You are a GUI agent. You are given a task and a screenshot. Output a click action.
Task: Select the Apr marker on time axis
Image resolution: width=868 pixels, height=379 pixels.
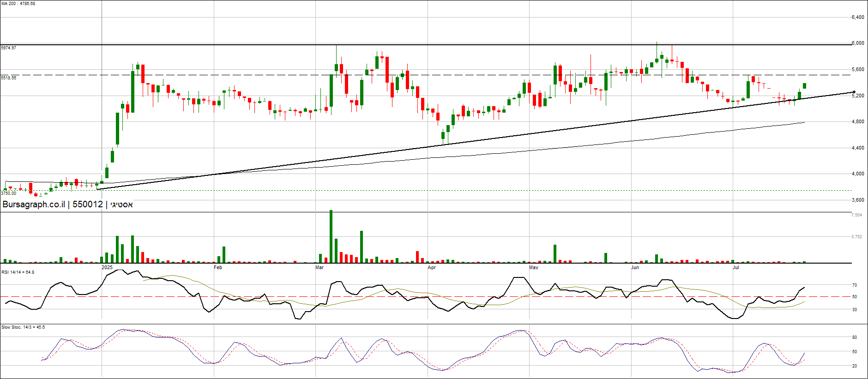[x=432, y=268]
